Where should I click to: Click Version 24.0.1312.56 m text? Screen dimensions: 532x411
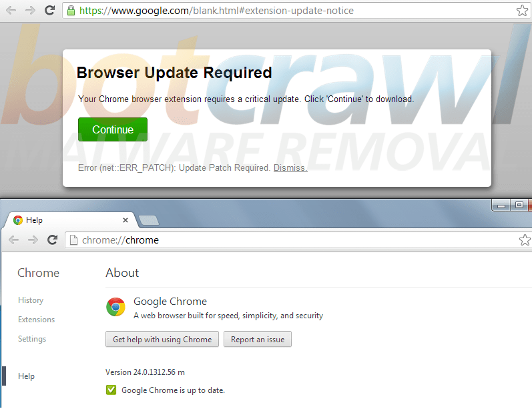click(146, 372)
